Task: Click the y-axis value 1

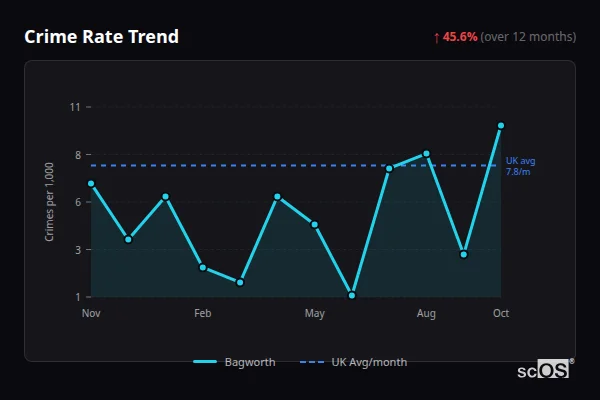Action: coord(78,297)
